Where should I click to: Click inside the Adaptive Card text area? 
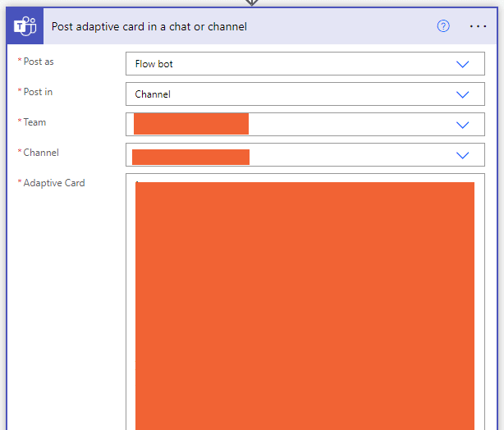(x=305, y=302)
